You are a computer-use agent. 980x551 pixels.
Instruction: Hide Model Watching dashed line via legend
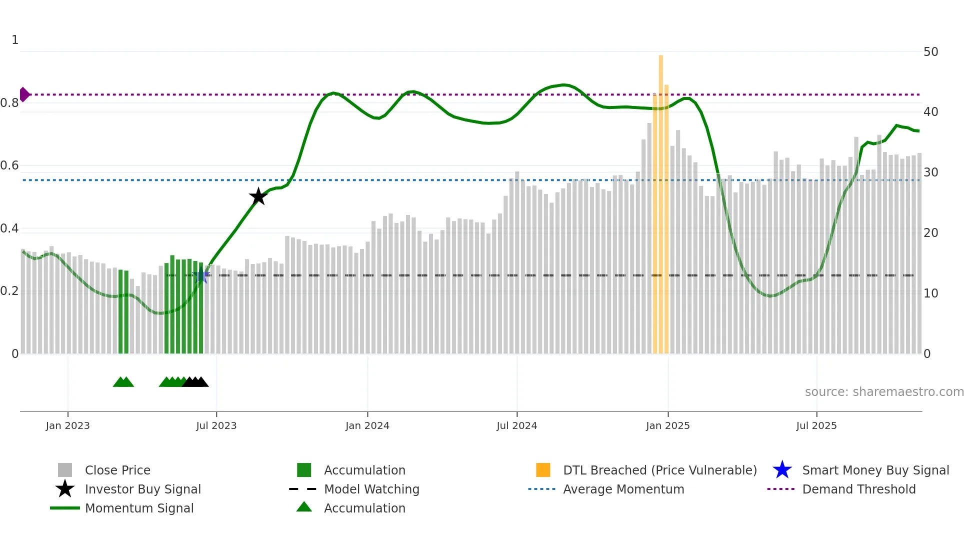pos(371,489)
